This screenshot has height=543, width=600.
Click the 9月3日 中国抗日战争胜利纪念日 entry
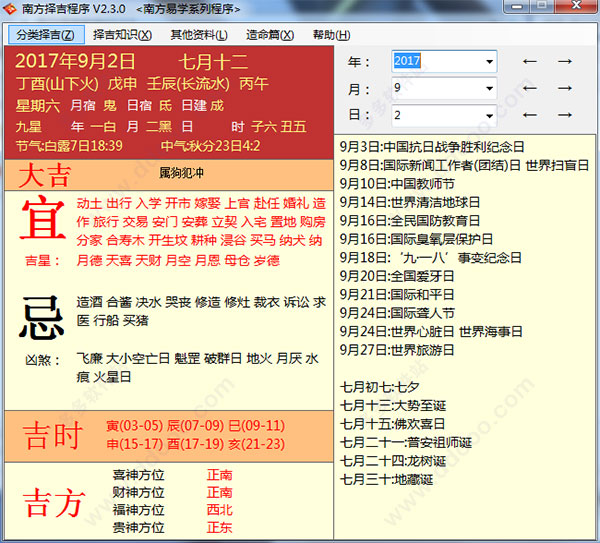(x=432, y=147)
